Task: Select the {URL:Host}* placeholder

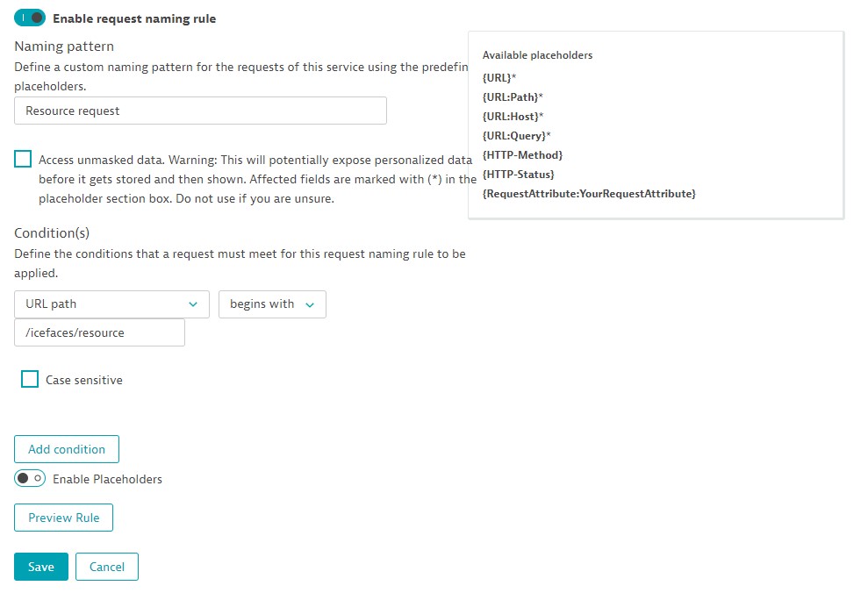Action: click(x=513, y=117)
